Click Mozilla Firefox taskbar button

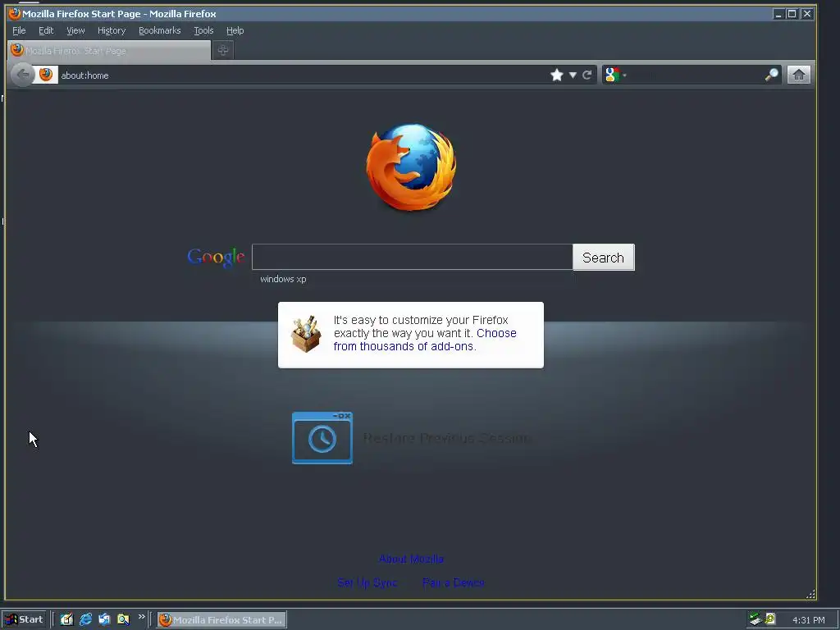tap(221, 620)
